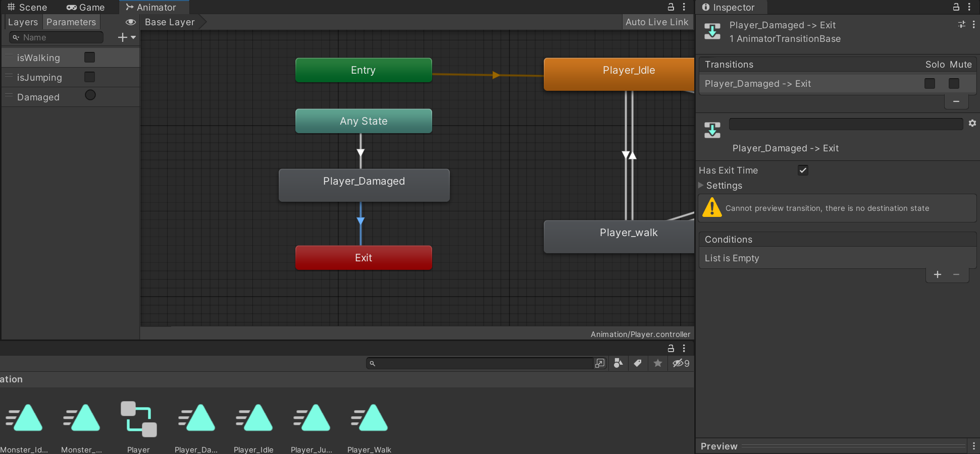Open the add parameter plus dropdown

tap(127, 37)
